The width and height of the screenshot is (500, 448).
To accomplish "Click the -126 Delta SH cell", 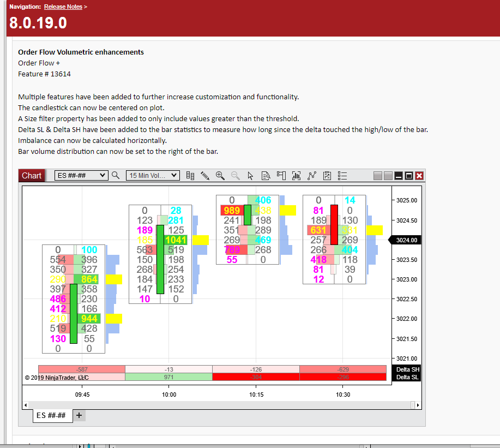I will coord(256,369).
